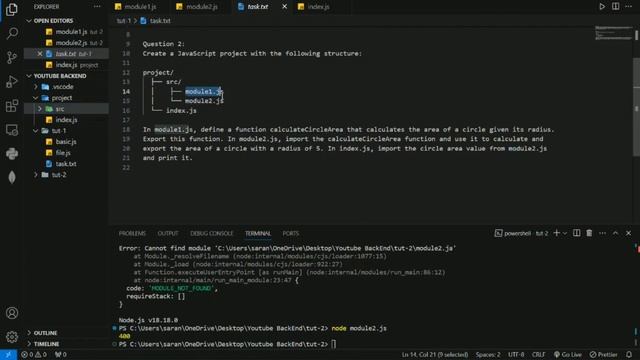Open task.txt in tut-1 folder tree

point(67,164)
